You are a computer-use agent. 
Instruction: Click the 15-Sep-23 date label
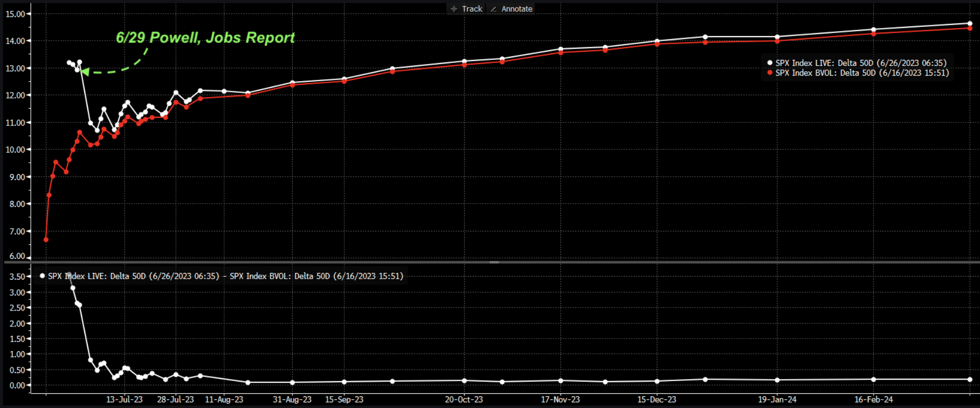click(x=344, y=399)
